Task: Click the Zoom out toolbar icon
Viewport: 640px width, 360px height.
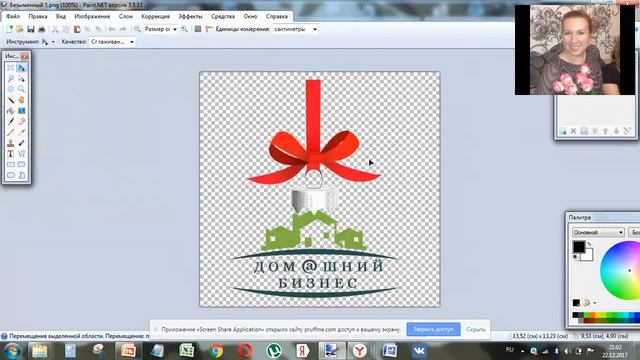Action: coord(137,29)
